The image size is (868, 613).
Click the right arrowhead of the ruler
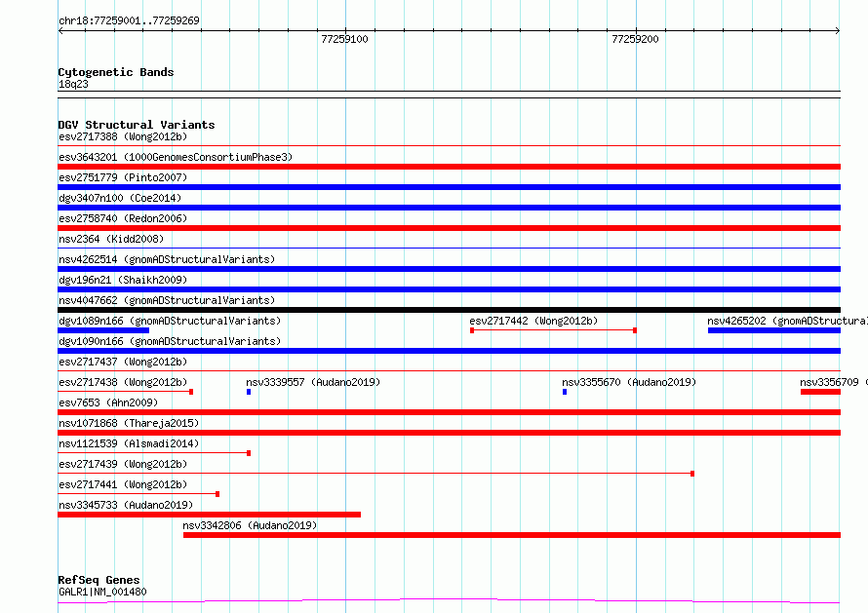837,31
